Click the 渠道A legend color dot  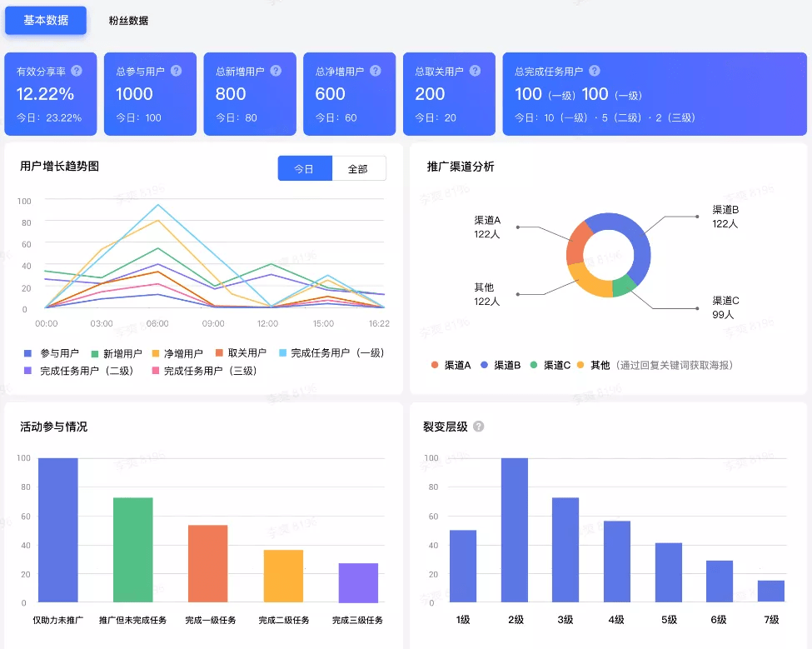point(435,366)
